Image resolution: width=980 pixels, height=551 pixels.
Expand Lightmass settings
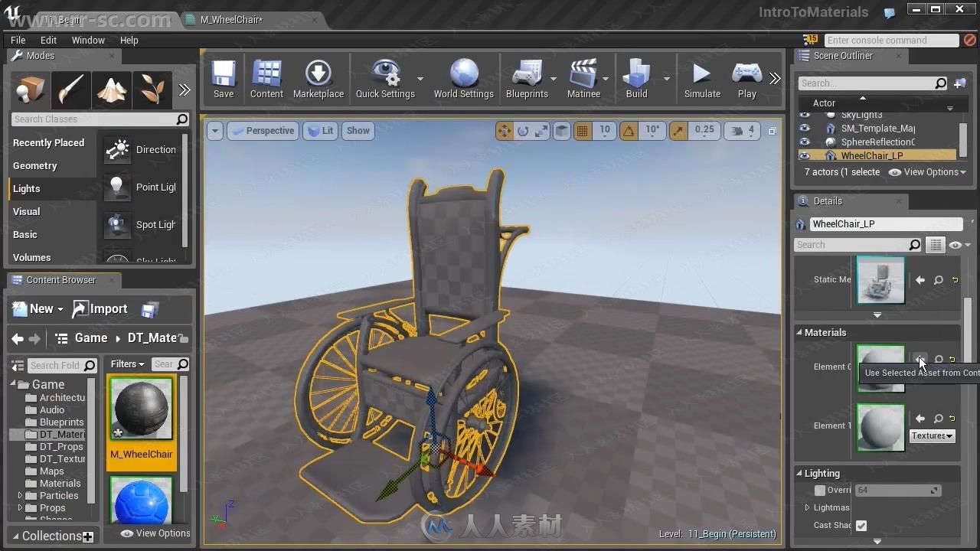click(x=807, y=507)
